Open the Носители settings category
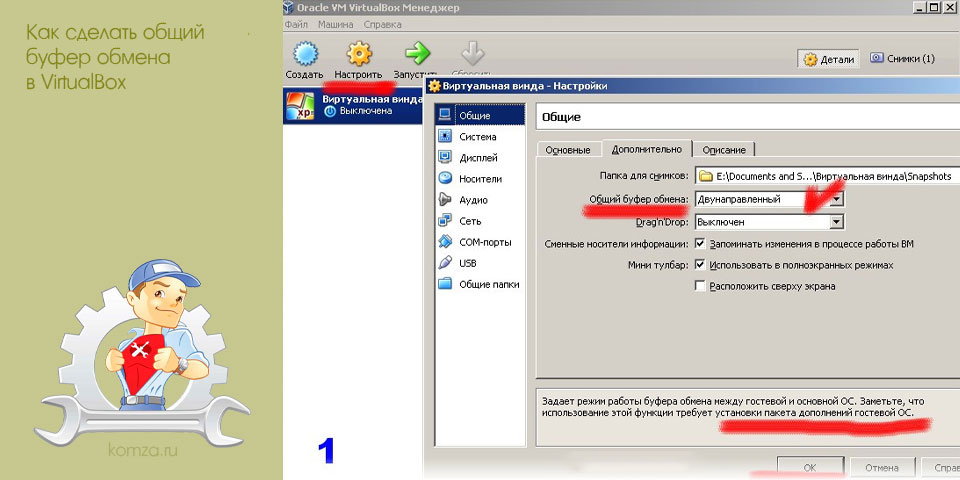The height and width of the screenshot is (480, 960). tap(480, 179)
